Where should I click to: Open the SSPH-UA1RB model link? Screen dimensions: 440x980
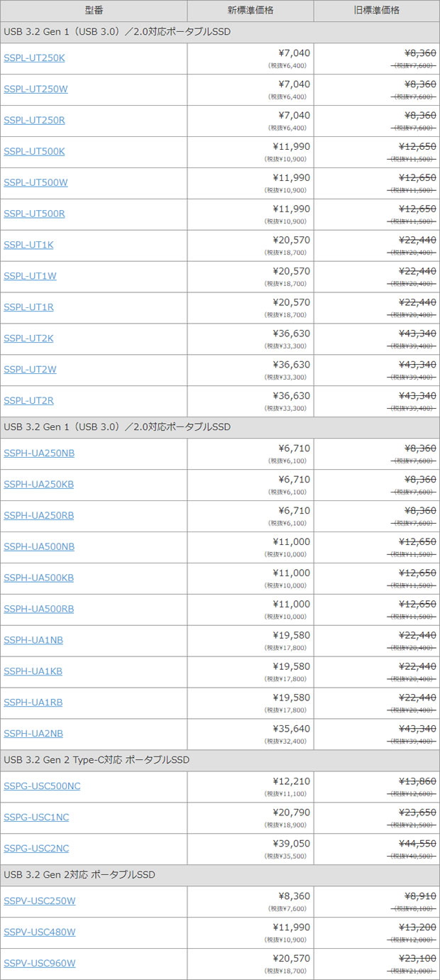[33, 703]
